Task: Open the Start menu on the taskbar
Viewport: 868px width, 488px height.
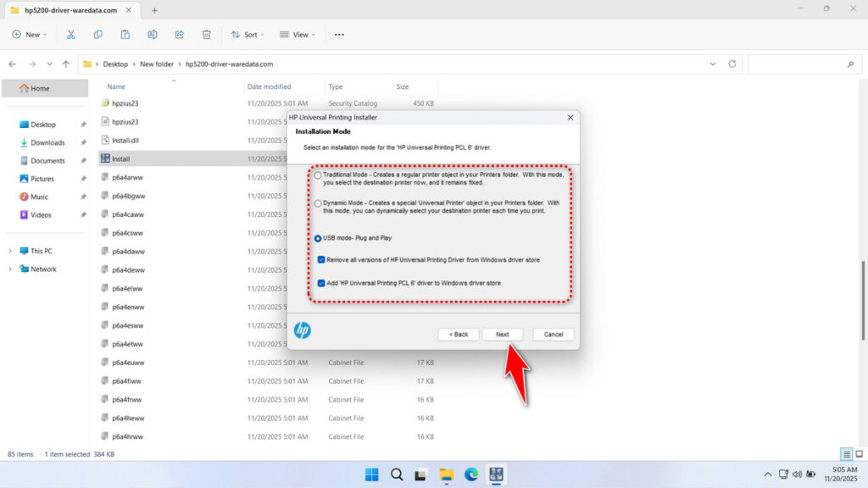Action: point(371,474)
